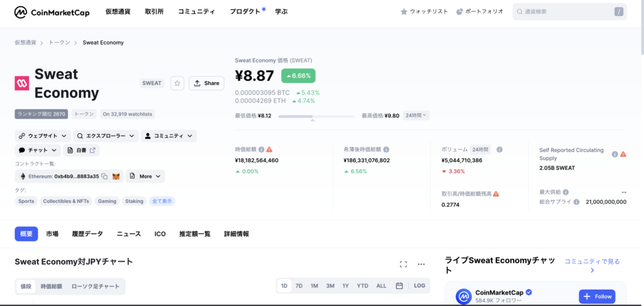The width and height of the screenshot is (644, 306).
Task: Set chart range to YTD
Action: click(x=363, y=285)
